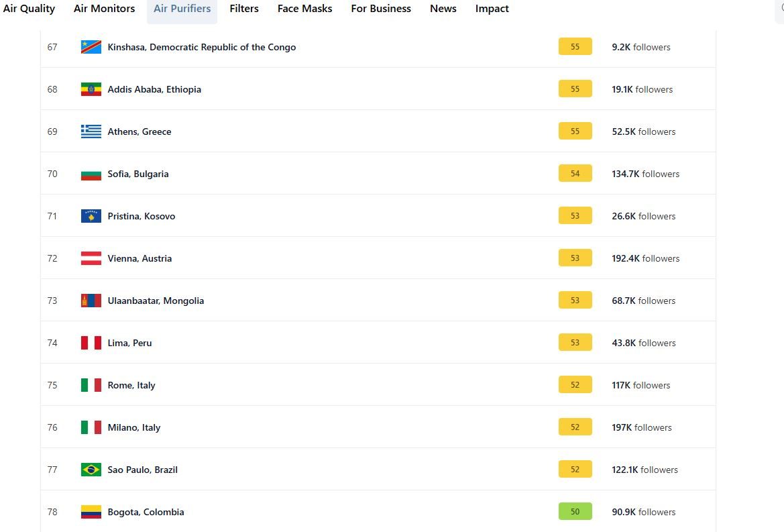Click the 68.7K followers text
Viewport: 784px width, 532px height.
pos(644,301)
